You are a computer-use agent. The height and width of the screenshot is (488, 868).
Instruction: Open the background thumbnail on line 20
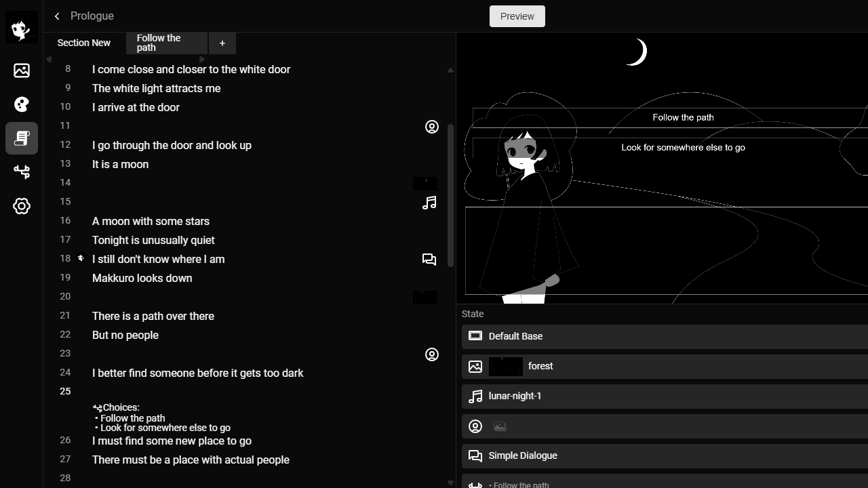[x=425, y=298]
